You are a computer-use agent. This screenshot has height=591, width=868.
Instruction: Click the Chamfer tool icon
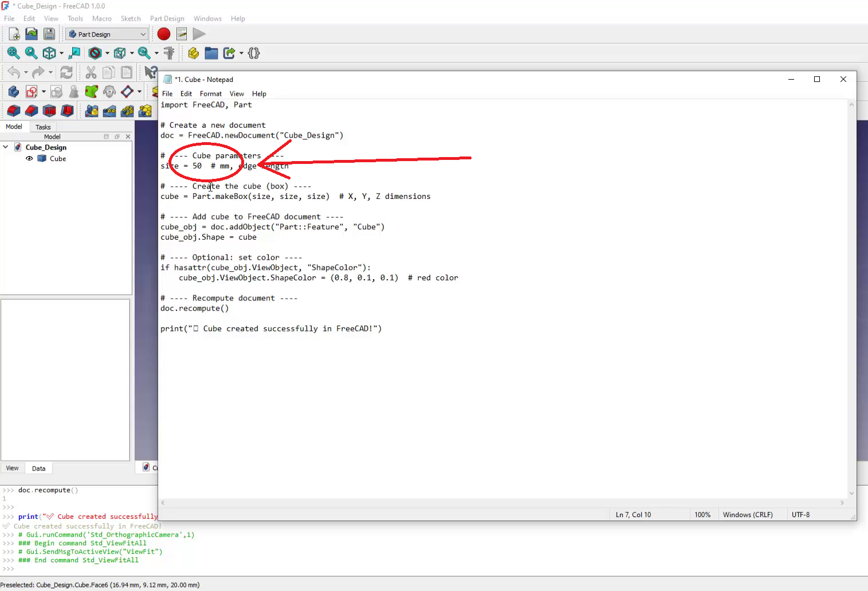click(32, 111)
